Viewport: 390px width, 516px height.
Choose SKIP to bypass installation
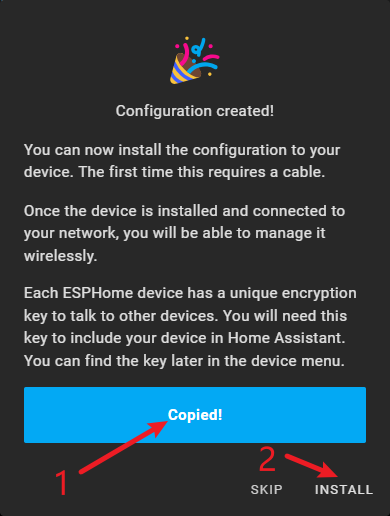pyautogui.click(x=266, y=489)
